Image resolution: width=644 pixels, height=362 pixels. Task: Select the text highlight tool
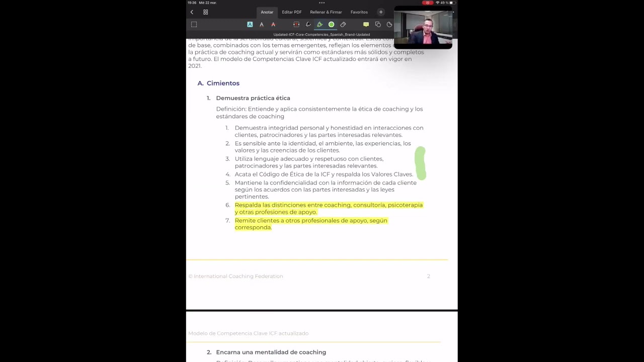250,24
